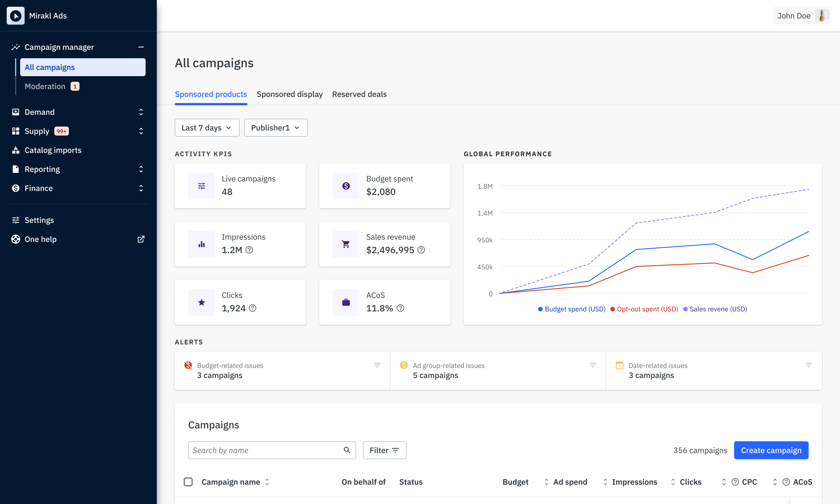
Task: Toggle Budget spend series in chart legend
Action: 572,309
